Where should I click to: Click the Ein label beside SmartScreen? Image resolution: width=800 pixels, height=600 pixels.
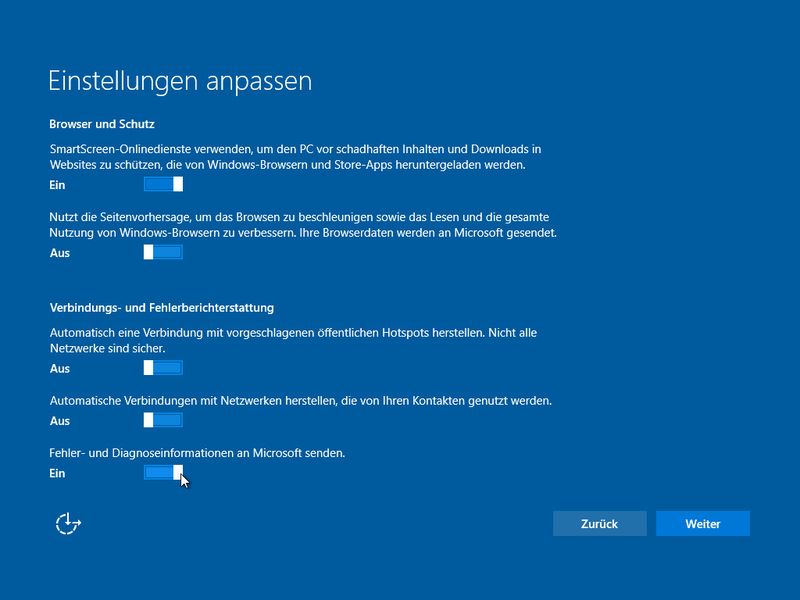(x=59, y=183)
